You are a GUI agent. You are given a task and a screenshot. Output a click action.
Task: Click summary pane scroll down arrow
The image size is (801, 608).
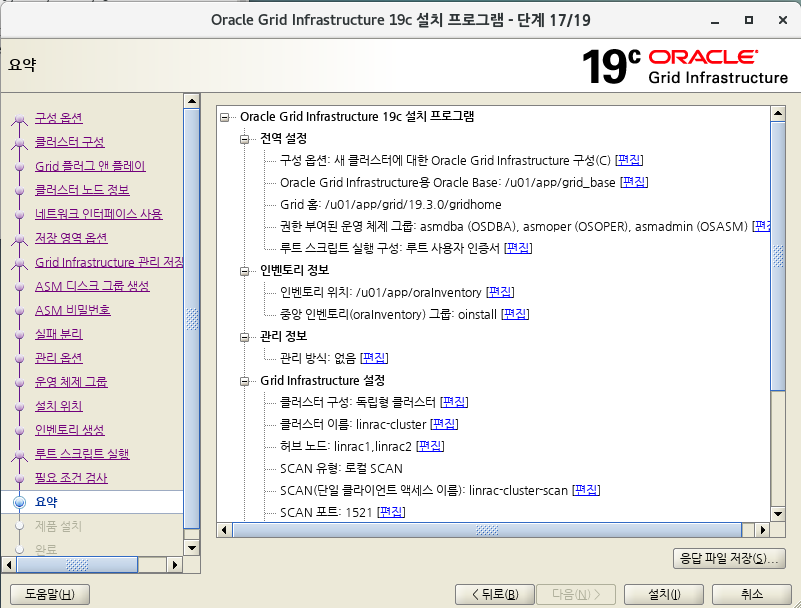pos(778,514)
